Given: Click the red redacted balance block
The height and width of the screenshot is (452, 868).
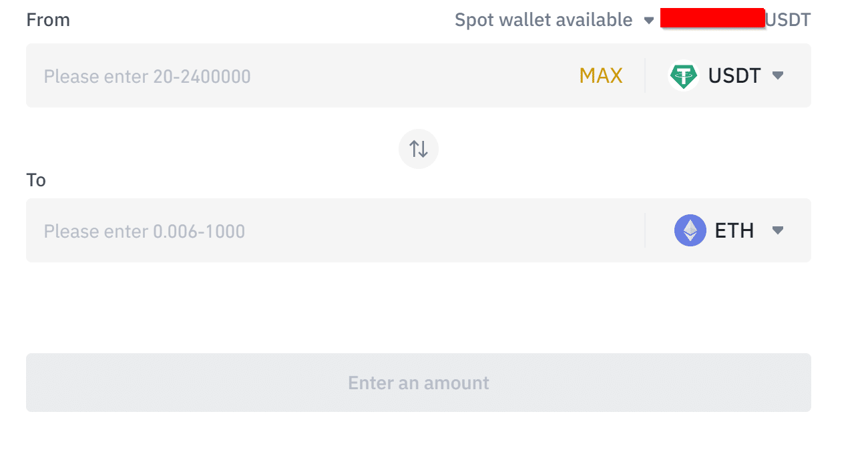Looking at the screenshot, I should [x=712, y=18].
